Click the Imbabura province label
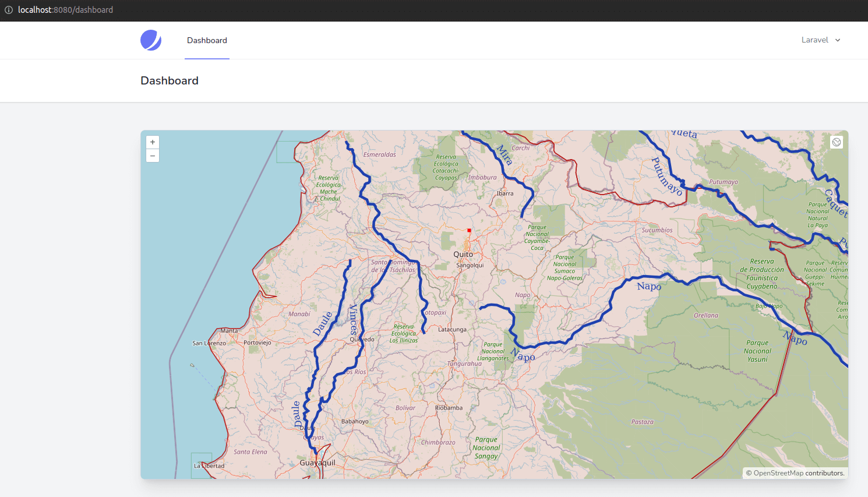Viewport: 868px width, 497px height. 482,177
